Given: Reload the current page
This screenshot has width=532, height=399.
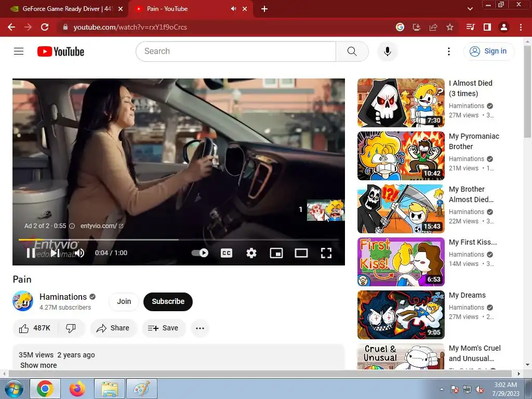Looking at the screenshot, I should click(45, 27).
